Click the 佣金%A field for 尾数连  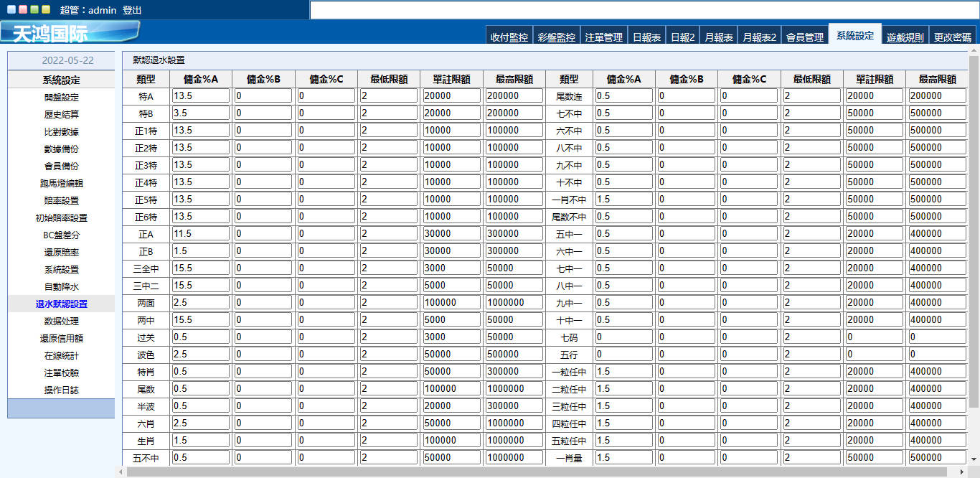click(x=623, y=95)
